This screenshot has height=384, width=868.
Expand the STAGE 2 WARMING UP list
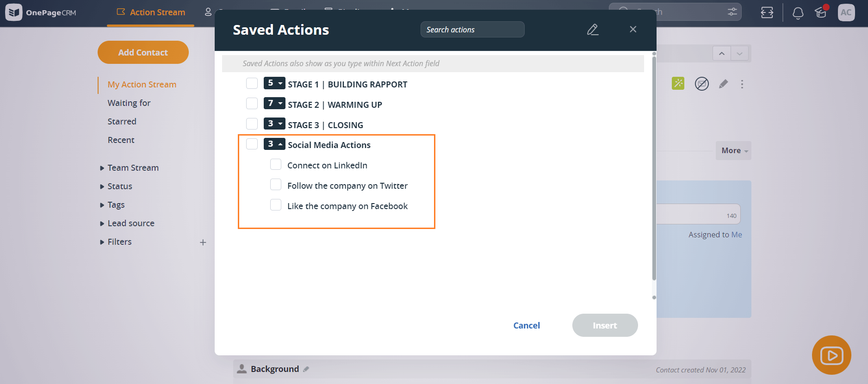[x=280, y=103]
